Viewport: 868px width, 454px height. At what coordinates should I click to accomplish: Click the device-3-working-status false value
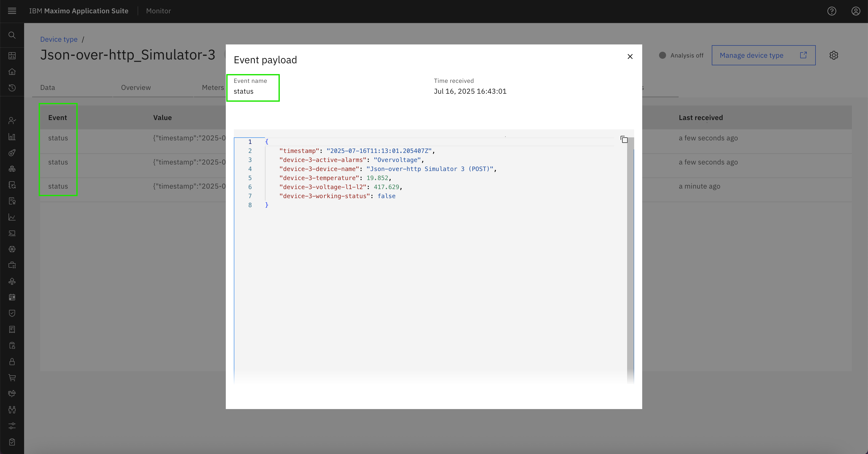pos(387,196)
